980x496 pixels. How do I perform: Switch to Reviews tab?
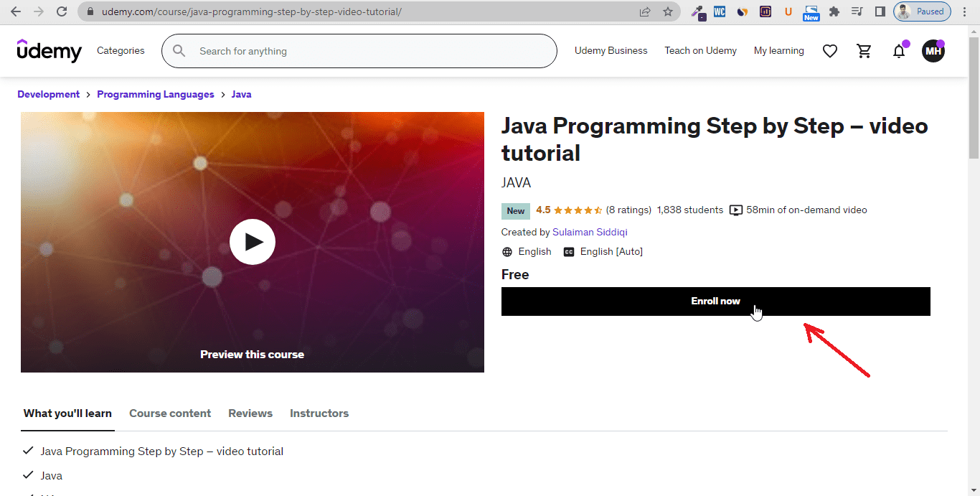(250, 413)
